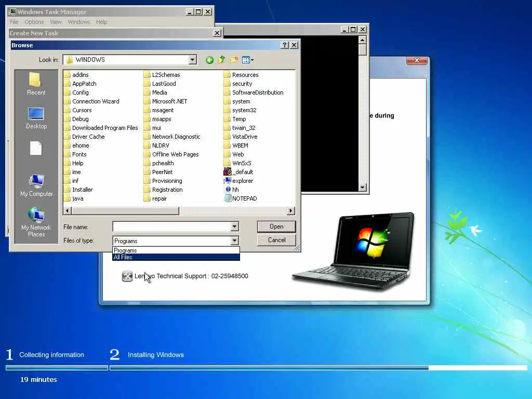Click console window scroll up arrow
Screen dimensions: 532x399
point(362,40)
